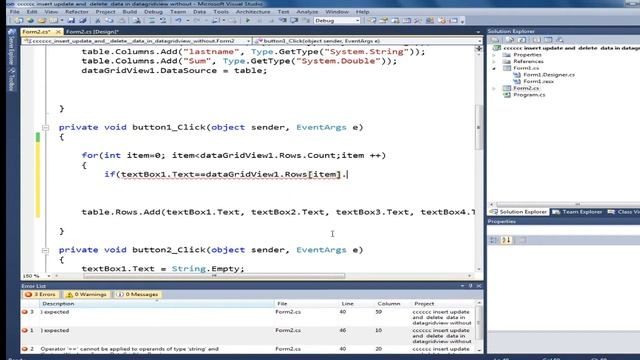640x360 pixels.
Task: Close the Form2.cs editor tab
Action: click(58, 31)
